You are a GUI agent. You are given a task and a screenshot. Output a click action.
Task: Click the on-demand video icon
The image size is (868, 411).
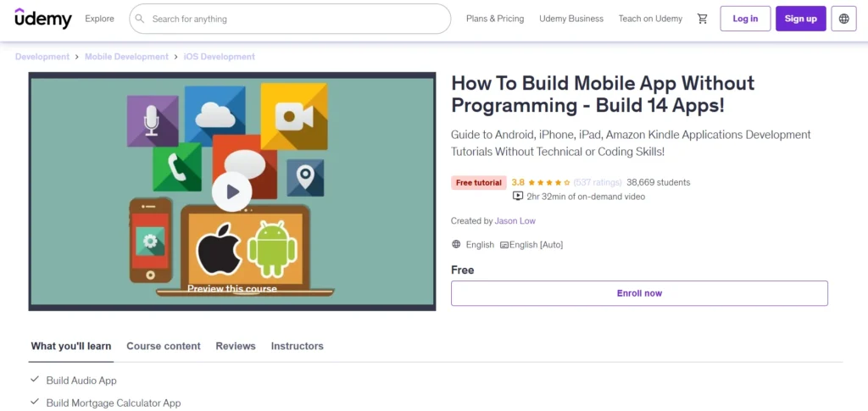(518, 196)
